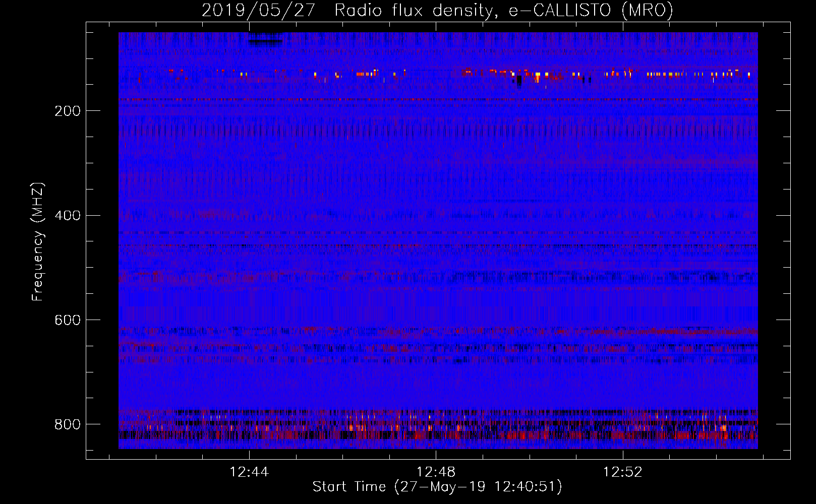The width and height of the screenshot is (816, 504).
Task: Click the 'Frequency (MHZ)' axis label
Action: click(38, 241)
